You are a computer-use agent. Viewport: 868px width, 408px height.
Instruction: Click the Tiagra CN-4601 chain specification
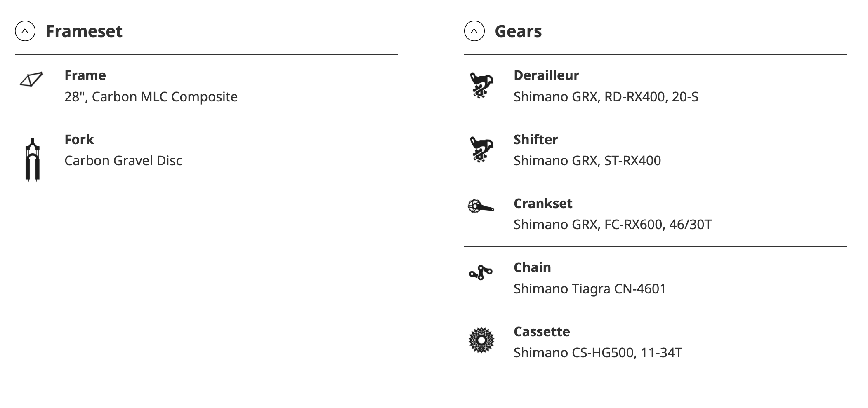coord(590,289)
